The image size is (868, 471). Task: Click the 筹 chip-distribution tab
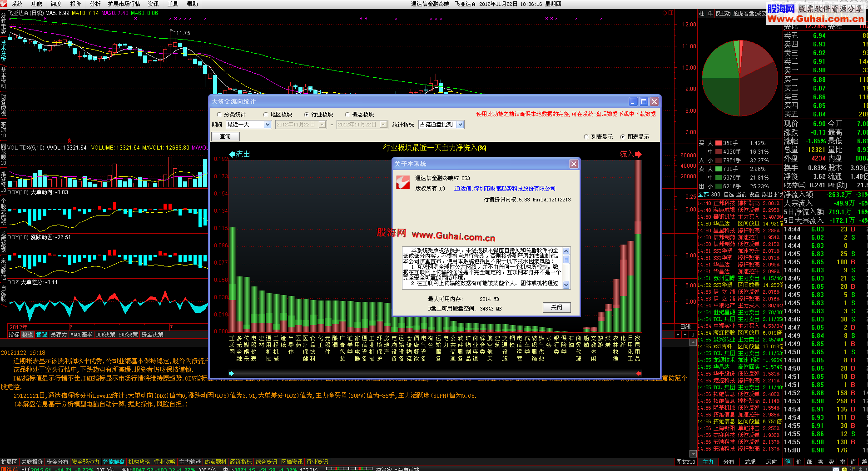[864, 462]
